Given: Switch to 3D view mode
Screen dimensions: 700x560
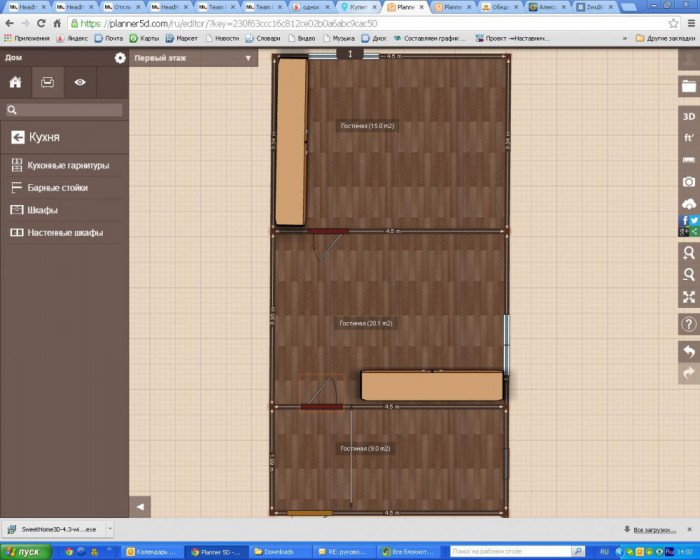Looking at the screenshot, I should click(x=688, y=116).
